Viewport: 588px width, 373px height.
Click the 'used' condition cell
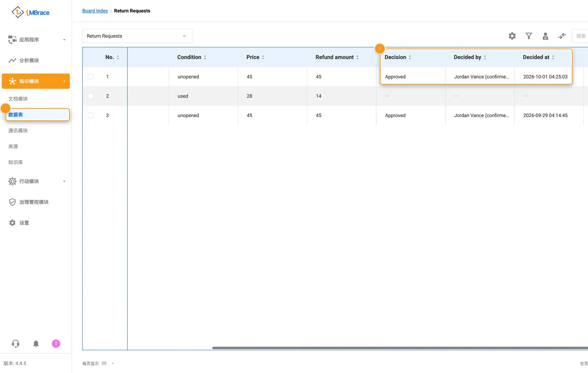click(x=203, y=96)
